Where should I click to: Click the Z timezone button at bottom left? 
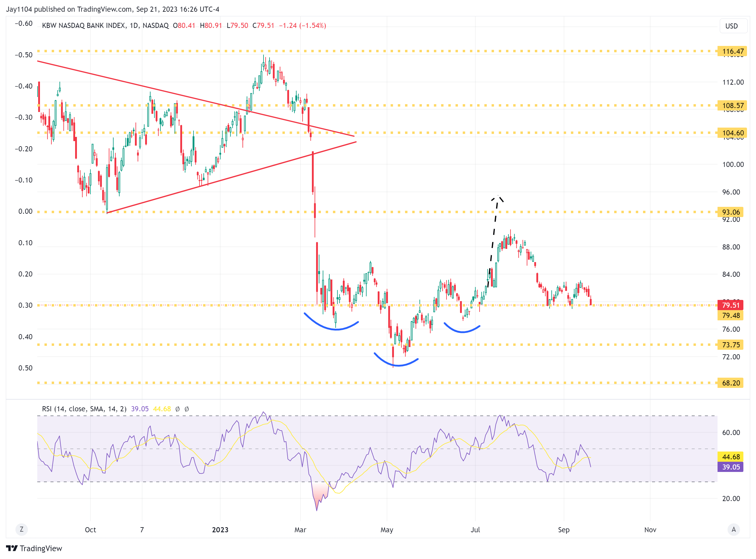pyautogui.click(x=22, y=529)
